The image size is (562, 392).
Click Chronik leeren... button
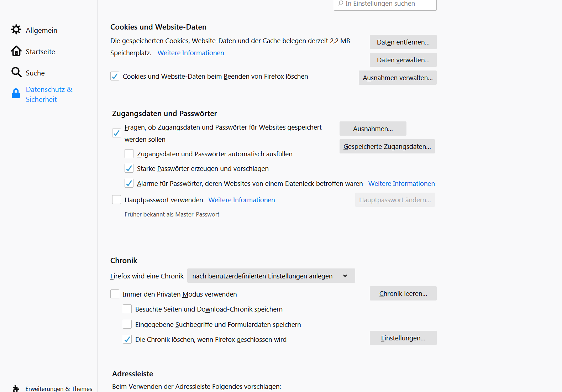coord(403,293)
